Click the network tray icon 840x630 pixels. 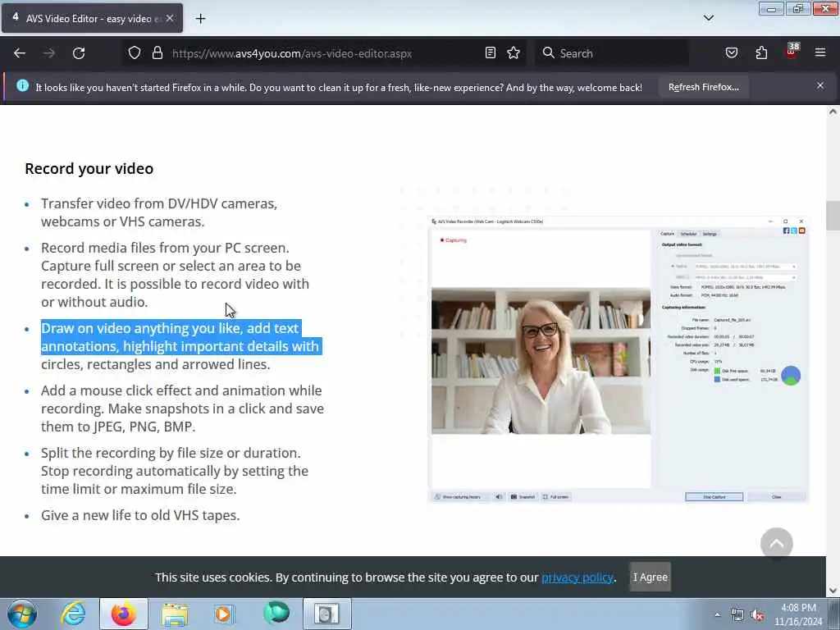pos(737,615)
